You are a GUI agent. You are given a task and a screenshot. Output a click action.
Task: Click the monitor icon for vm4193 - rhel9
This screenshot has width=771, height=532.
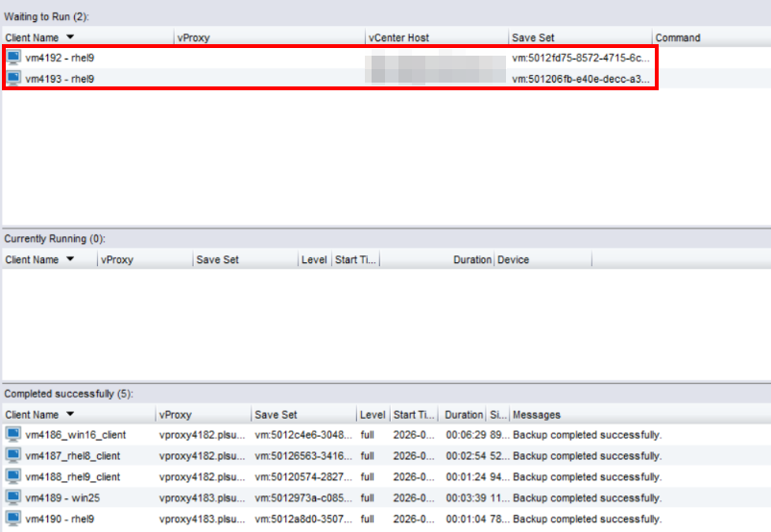pos(13,79)
